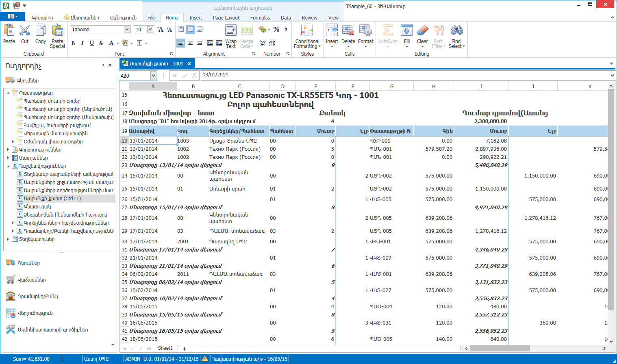Screen dimensions: 617x364
Task: Open font size 10 dropdown
Action: 150,29
